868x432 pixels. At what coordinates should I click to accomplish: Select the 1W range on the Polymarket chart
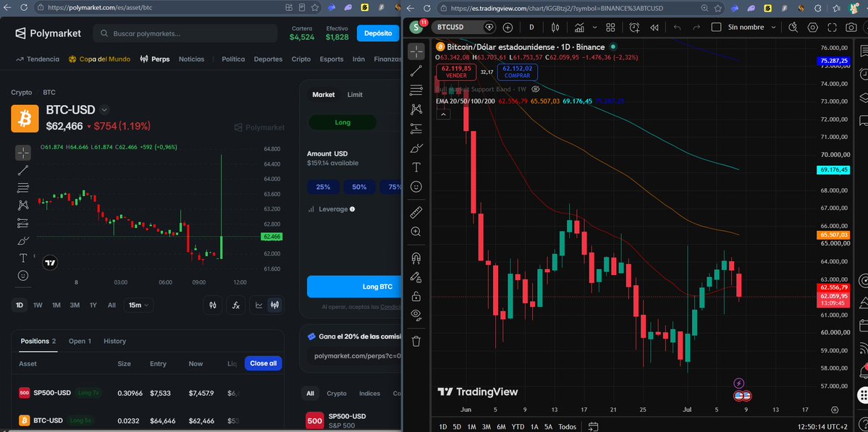(x=38, y=305)
